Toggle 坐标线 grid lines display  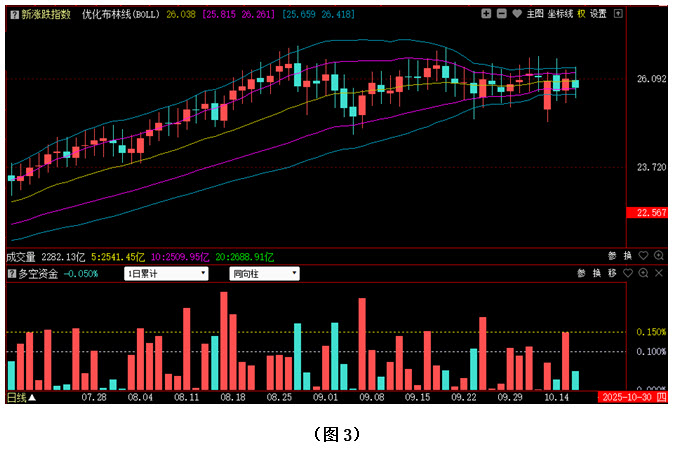tap(560, 14)
